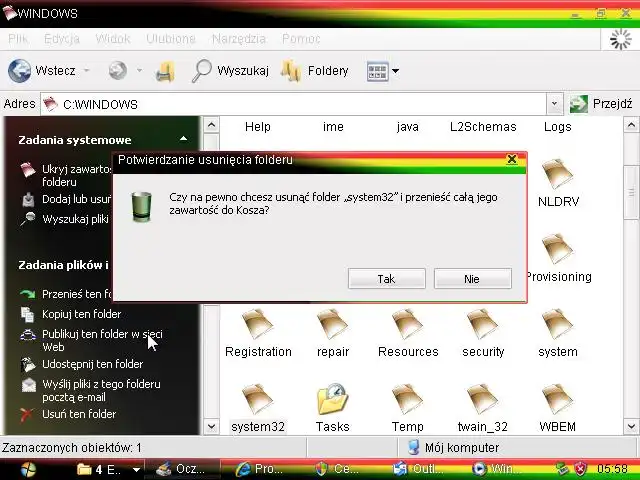This screenshot has height=480, width=640.
Task: Select the Temp folder icon
Action: (x=407, y=399)
